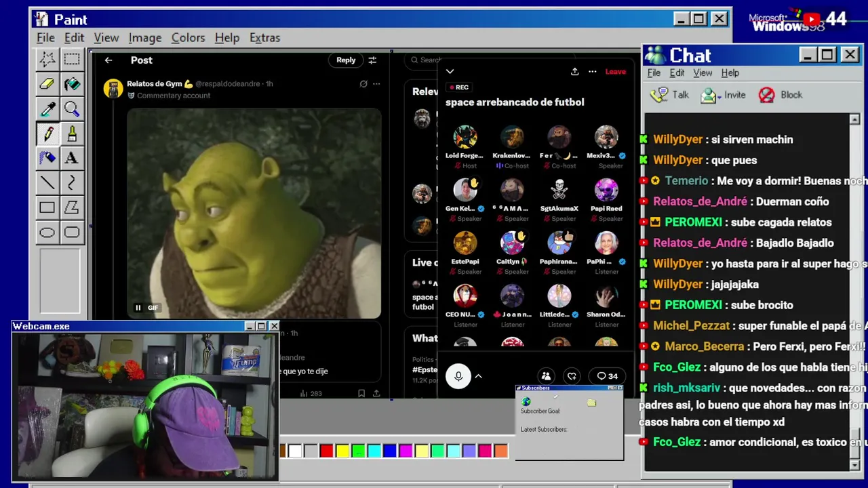Image resolution: width=868 pixels, height=488 pixels.
Task: Pick the Eraser tool in Paint
Action: pos(47,84)
